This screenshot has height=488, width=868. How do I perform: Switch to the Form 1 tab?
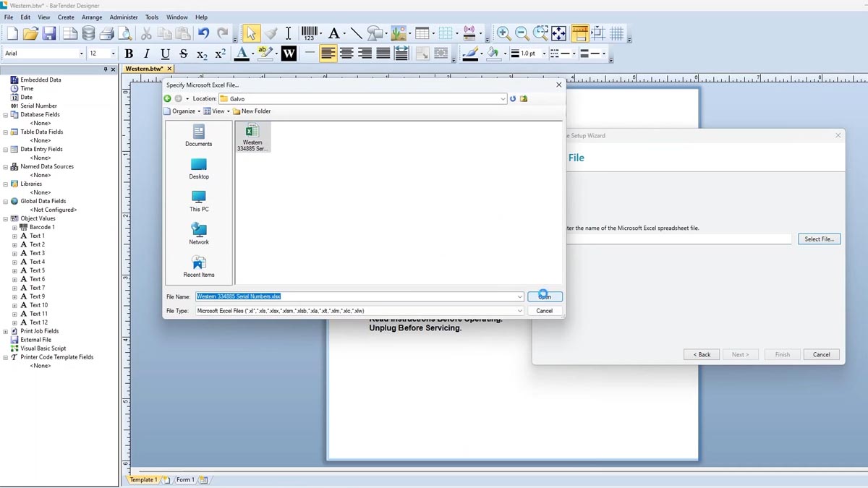[x=184, y=479]
